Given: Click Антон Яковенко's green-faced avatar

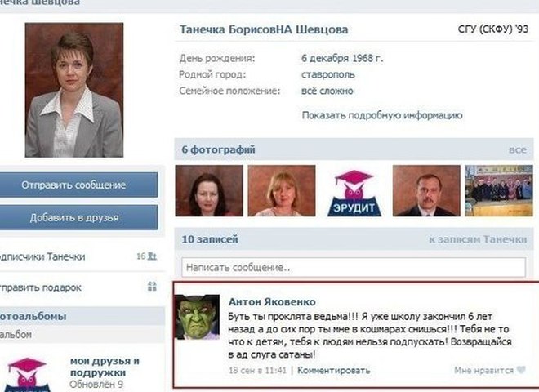Looking at the screenshot, I should click(197, 317).
